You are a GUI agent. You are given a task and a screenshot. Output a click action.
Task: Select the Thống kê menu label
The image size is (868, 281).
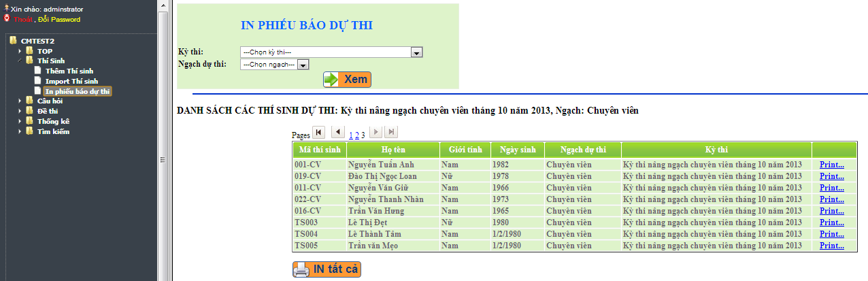pyautogui.click(x=53, y=121)
